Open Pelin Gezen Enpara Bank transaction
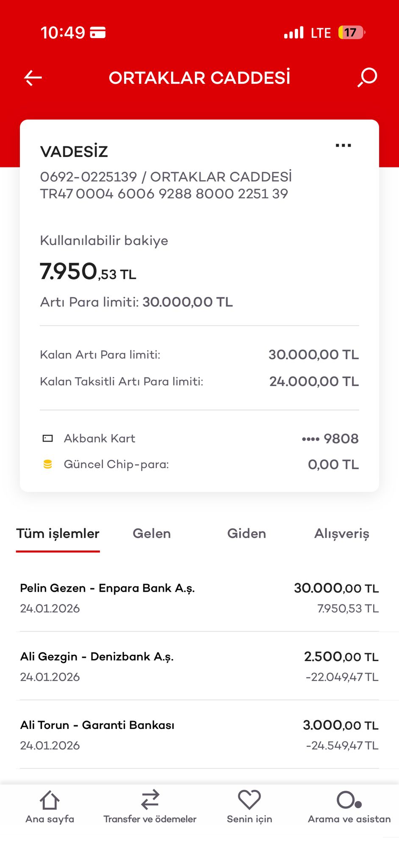 (199, 598)
